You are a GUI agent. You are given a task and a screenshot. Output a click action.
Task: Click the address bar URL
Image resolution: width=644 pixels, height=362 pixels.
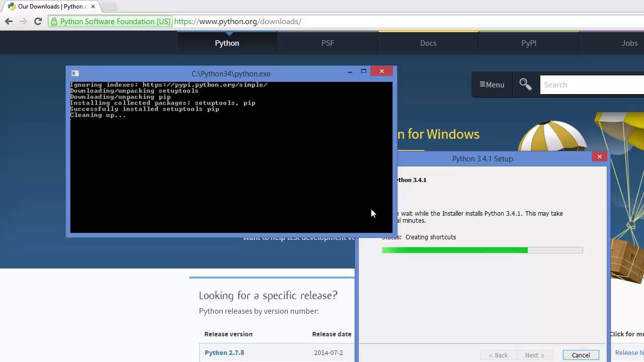pyautogui.click(x=237, y=21)
